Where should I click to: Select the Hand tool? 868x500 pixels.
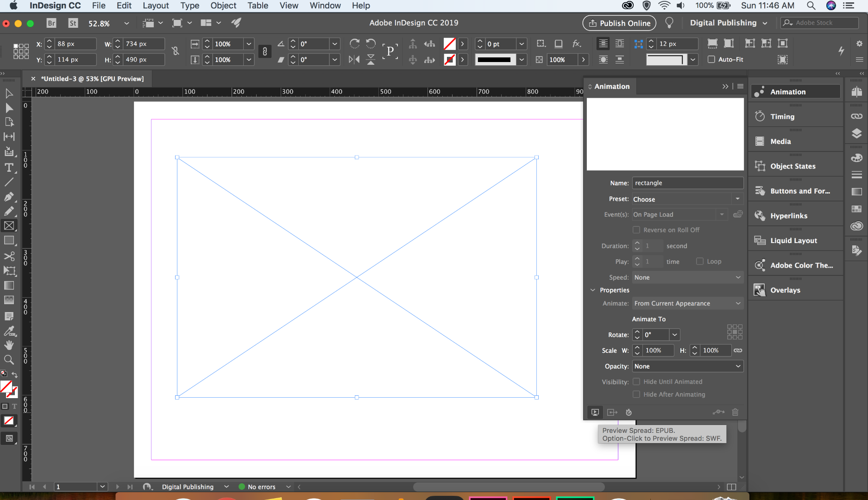point(9,345)
